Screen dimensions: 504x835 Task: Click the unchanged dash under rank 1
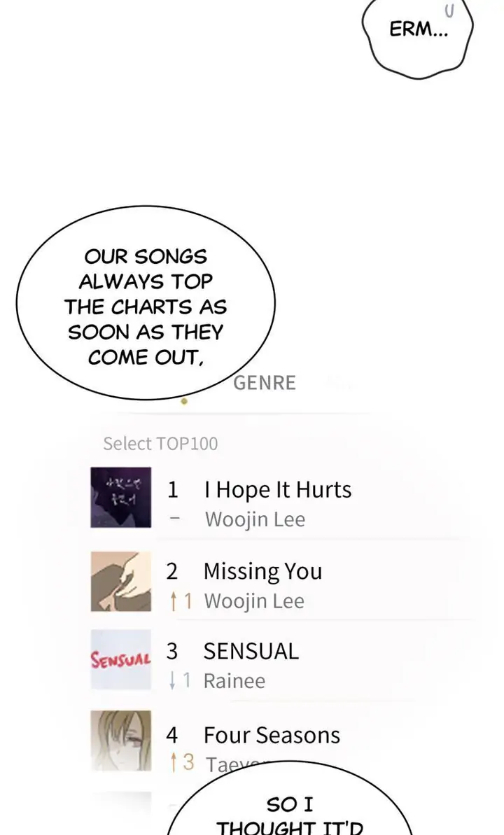coord(175,519)
